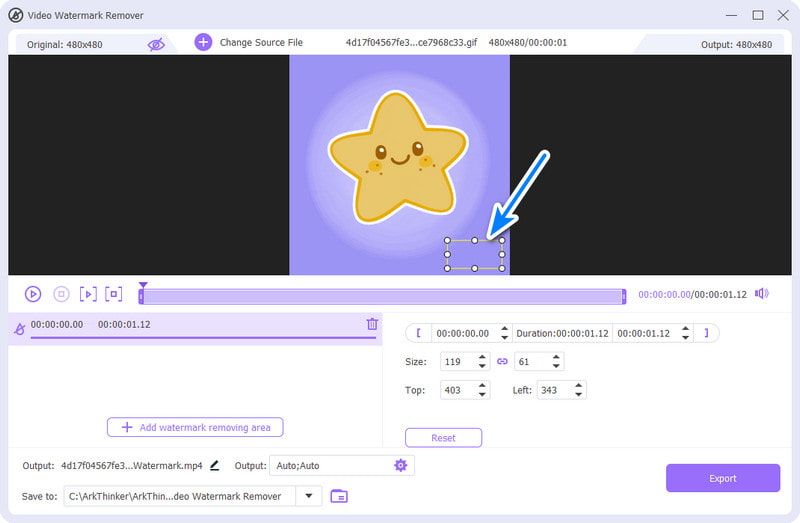Click the file name 4d17f04567fe3...ce7968c33.gif
The width and height of the screenshot is (800, 523).
click(x=411, y=42)
